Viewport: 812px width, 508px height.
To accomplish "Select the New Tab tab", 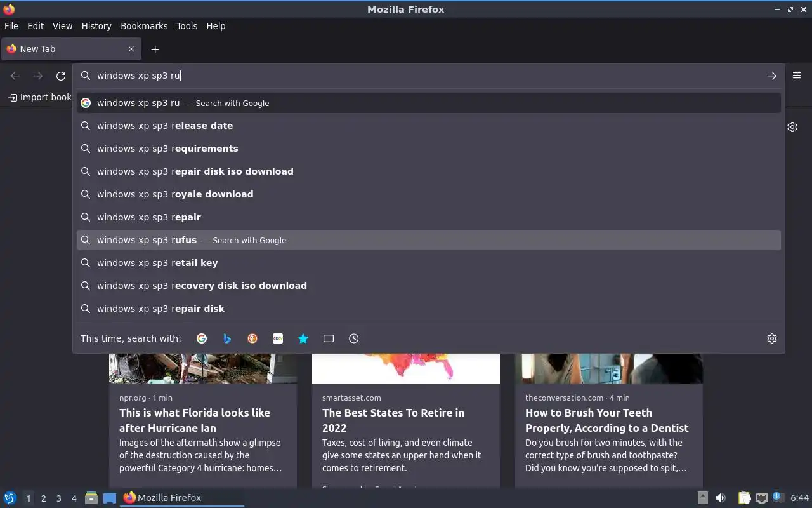I will point(70,49).
